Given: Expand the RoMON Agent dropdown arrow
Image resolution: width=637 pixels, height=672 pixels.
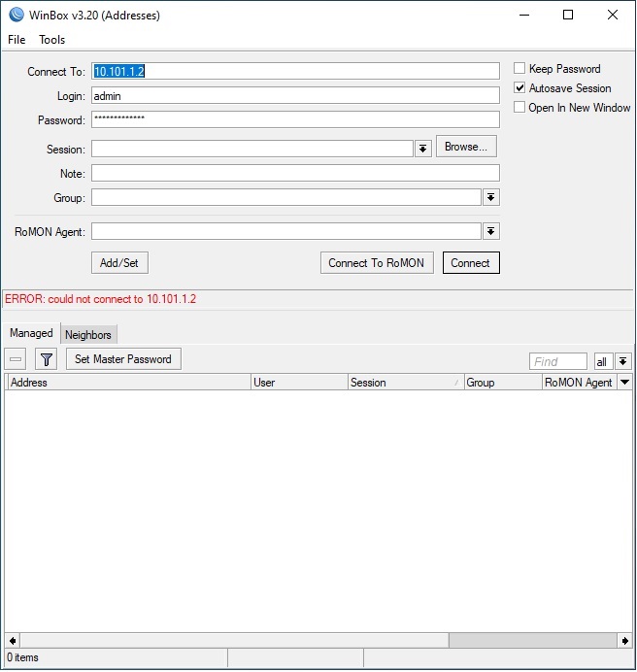Looking at the screenshot, I should (490, 232).
